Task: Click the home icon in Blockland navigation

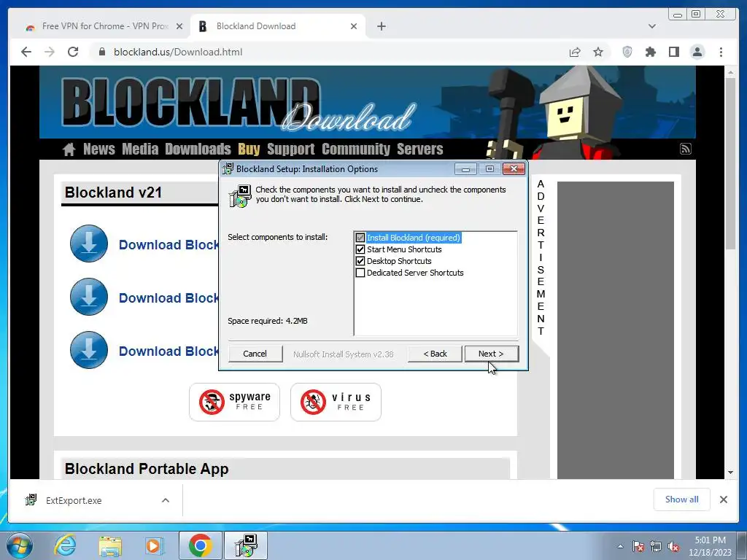Action: coord(69,149)
